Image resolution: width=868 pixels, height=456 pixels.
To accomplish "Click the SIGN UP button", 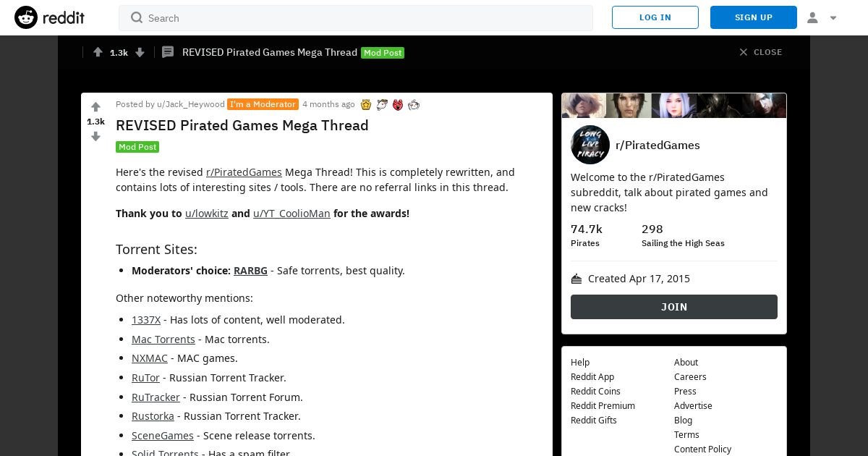I will pos(754,17).
